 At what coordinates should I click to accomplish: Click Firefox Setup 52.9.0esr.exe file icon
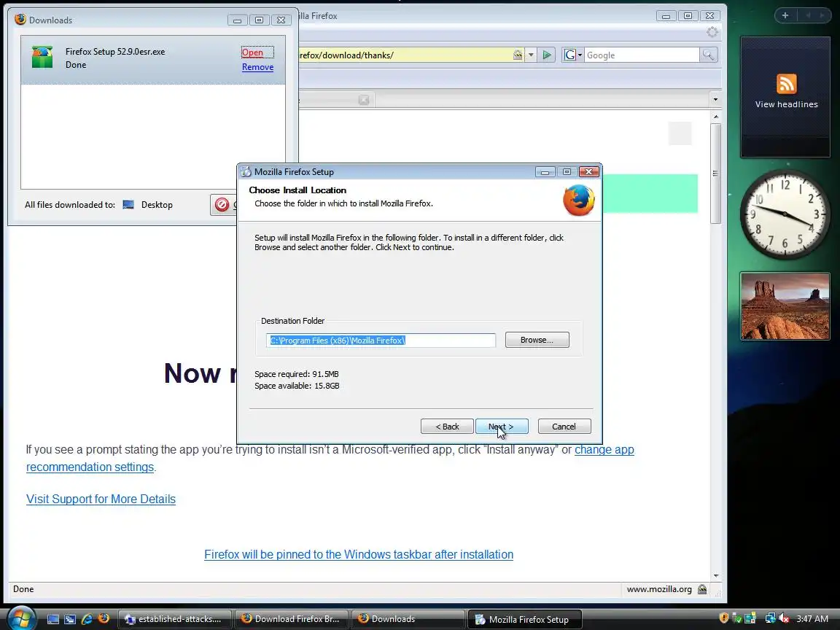pos(42,58)
